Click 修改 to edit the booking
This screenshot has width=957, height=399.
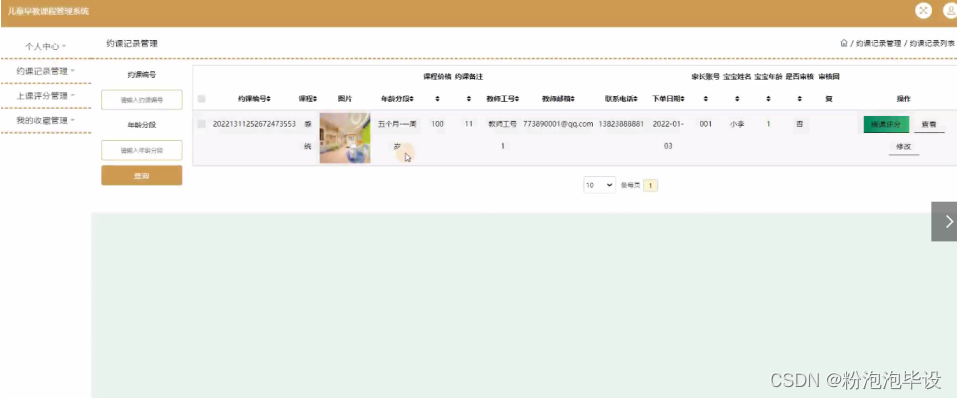point(904,147)
